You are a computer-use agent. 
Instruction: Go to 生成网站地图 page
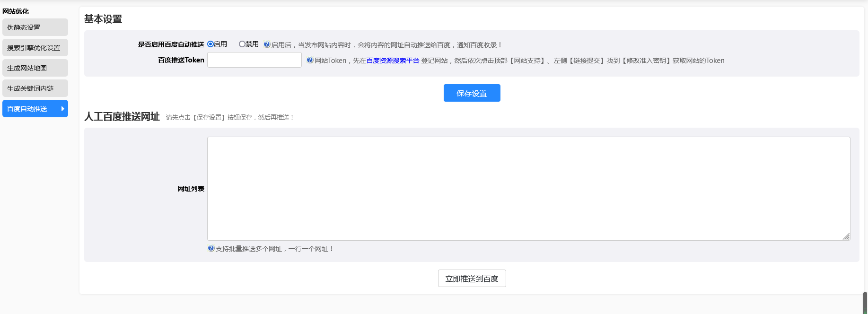click(x=35, y=68)
